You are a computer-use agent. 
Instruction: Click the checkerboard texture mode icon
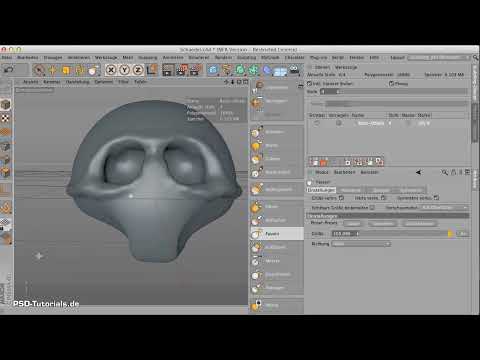(x=5, y=118)
